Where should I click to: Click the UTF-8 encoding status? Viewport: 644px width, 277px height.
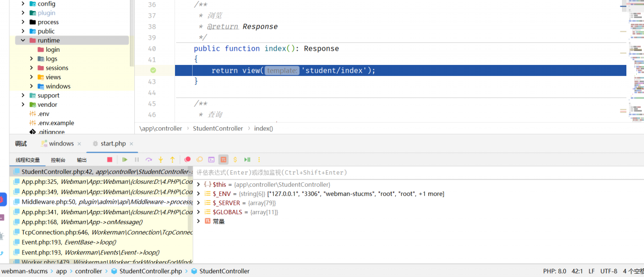609,271
